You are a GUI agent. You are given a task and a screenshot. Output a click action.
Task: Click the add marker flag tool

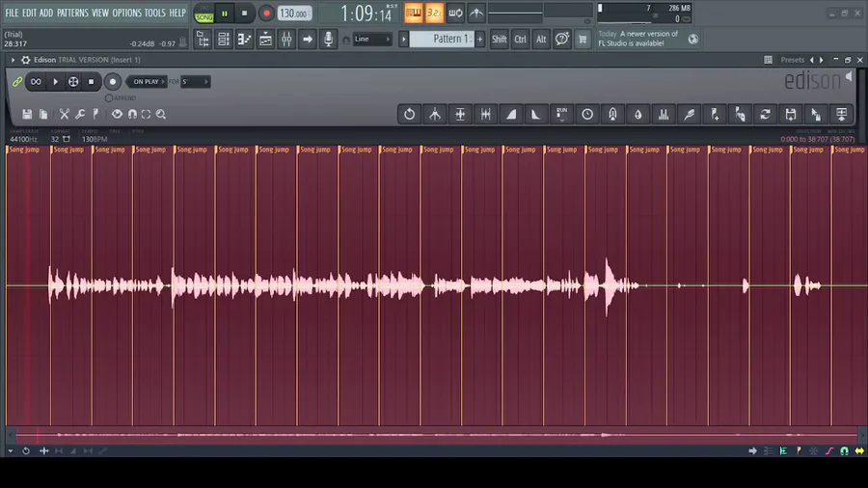tap(715, 114)
